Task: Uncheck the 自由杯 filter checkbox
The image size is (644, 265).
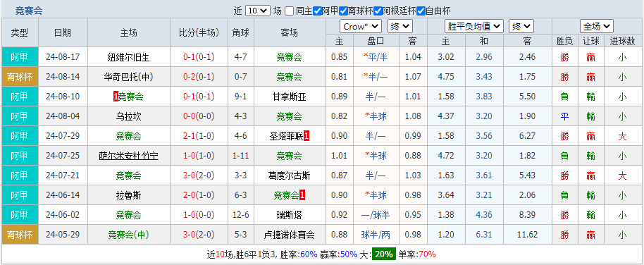Action: pos(421,11)
